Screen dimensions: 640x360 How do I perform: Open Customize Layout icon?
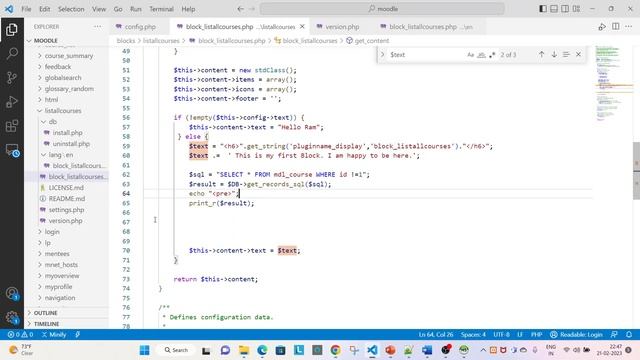pos(576,9)
